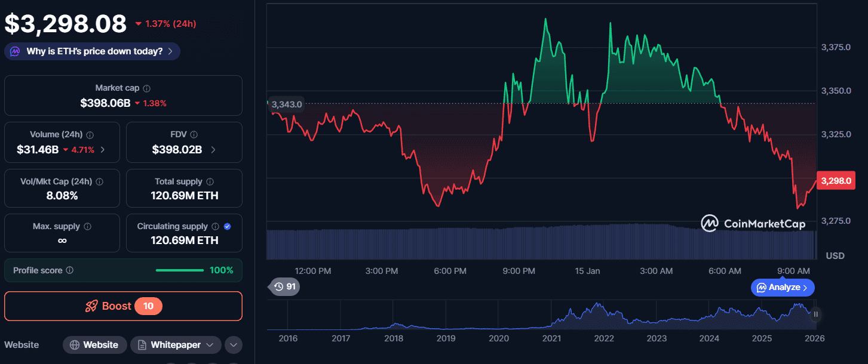
Task: Click the Total supply info icon
Action: click(x=210, y=181)
